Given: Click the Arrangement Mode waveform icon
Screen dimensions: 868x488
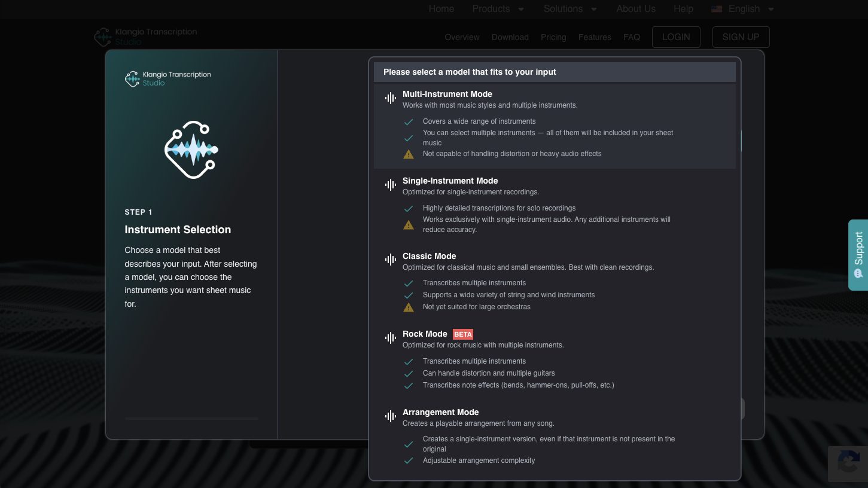Looking at the screenshot, I should point(391,416).
